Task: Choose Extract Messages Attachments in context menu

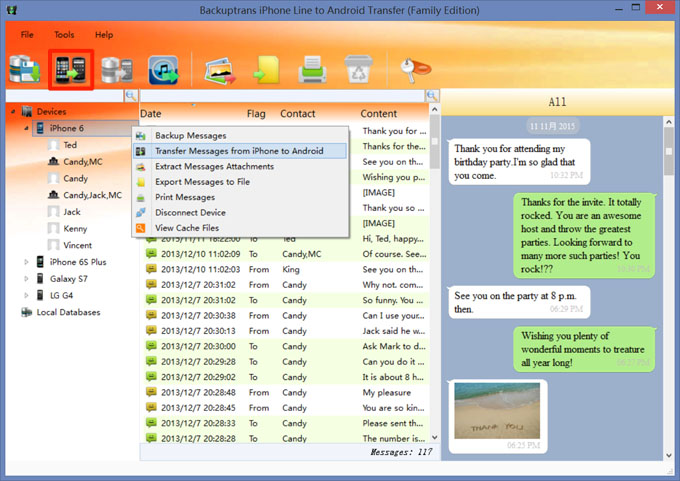Action: [x=240, y=167]
